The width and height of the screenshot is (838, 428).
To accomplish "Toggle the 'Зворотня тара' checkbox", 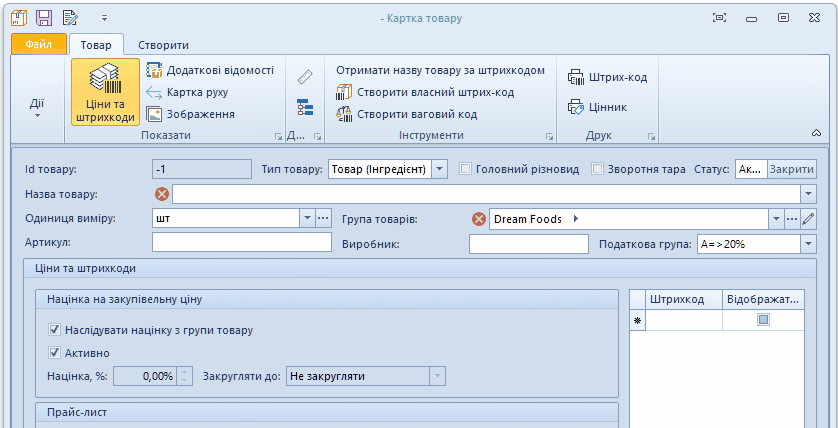I will pyautogui.click(x=599, y=169).
